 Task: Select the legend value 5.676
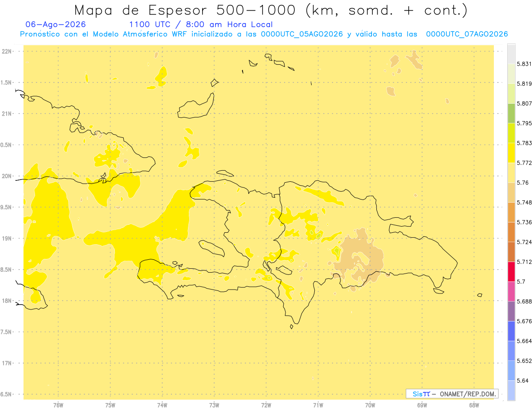pos(524,321)
